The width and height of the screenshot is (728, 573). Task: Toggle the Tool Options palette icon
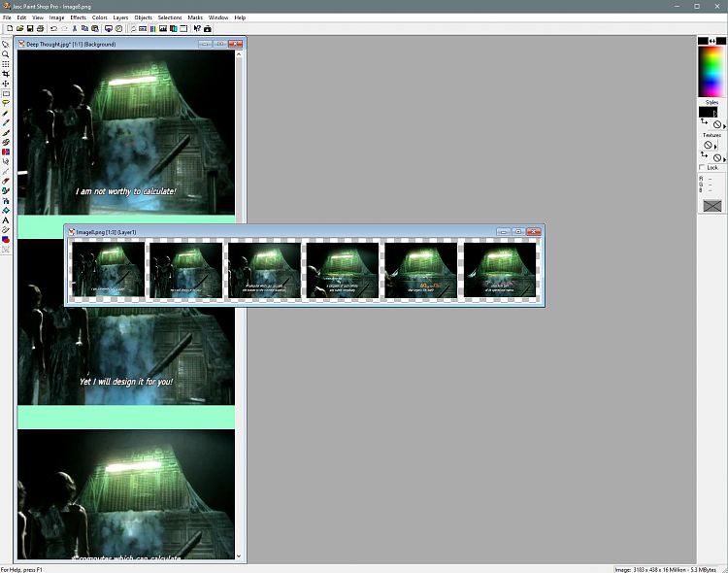pyautogui.click(x=143, y=29)
